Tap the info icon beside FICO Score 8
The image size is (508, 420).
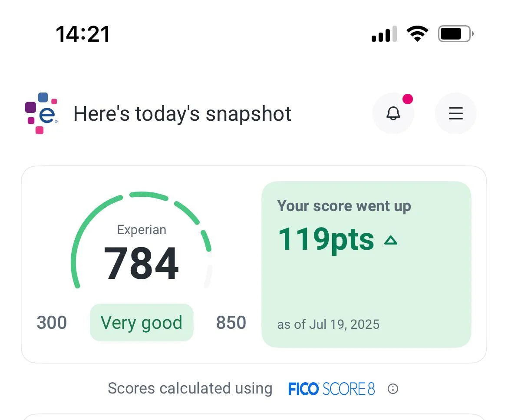[393, 389]
